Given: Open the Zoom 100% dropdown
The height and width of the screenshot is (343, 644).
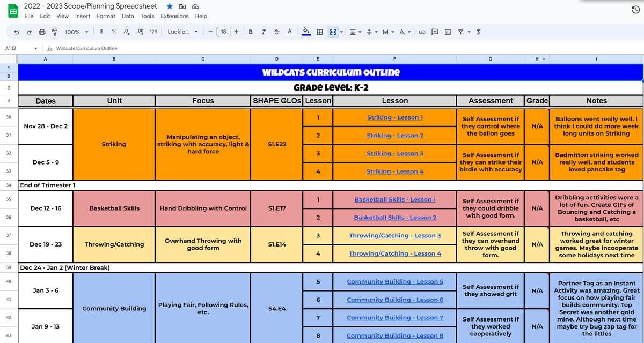Looking at the screenshot, I should pos(76,32).
